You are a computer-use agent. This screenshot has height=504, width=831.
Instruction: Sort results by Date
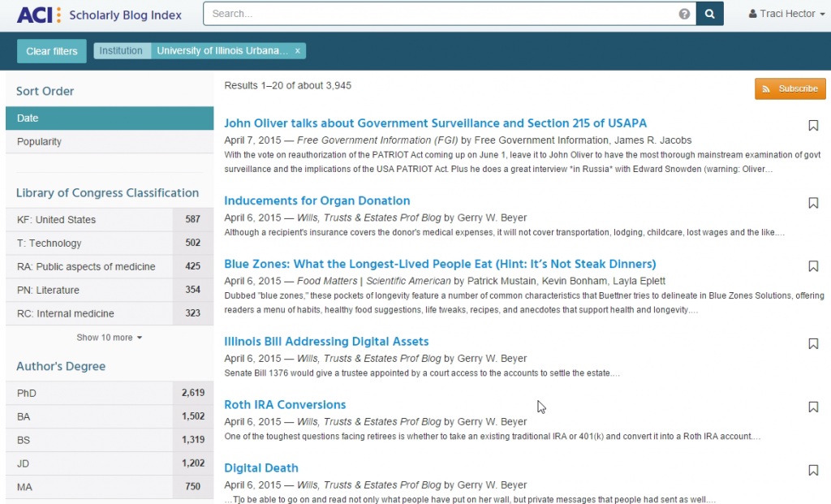(110, 118)
